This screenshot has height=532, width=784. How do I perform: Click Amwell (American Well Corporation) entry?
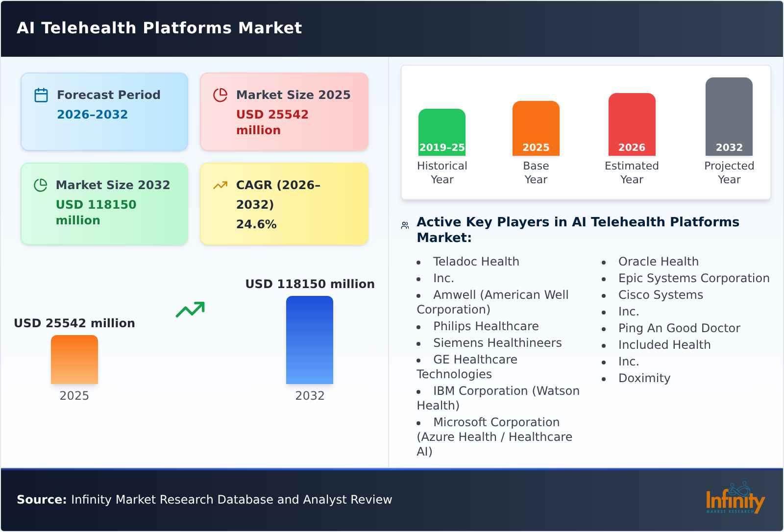(x=492, y=302)
